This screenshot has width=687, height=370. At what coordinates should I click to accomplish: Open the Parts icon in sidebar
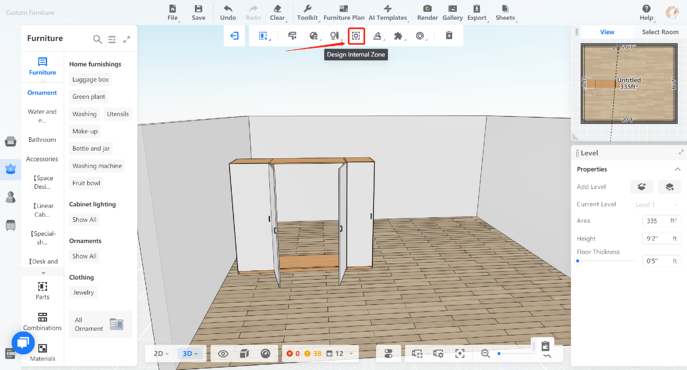42,291
